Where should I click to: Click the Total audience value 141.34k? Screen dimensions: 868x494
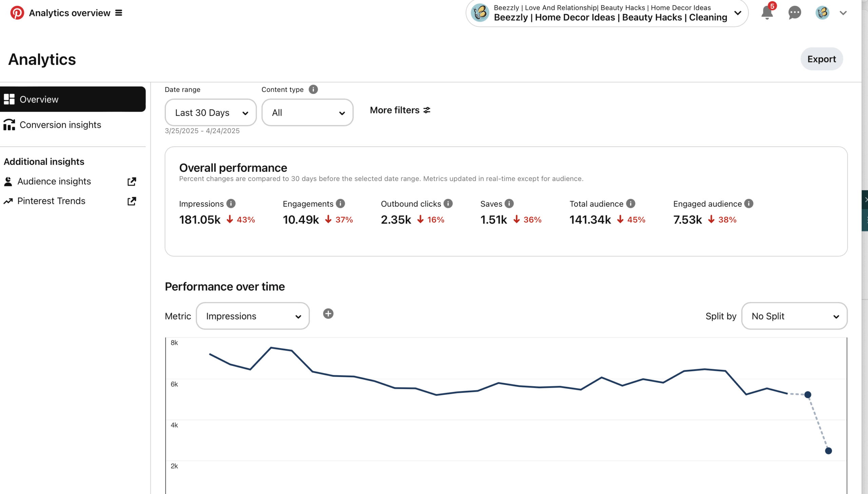pyautogui.click(x=590, y=220)
